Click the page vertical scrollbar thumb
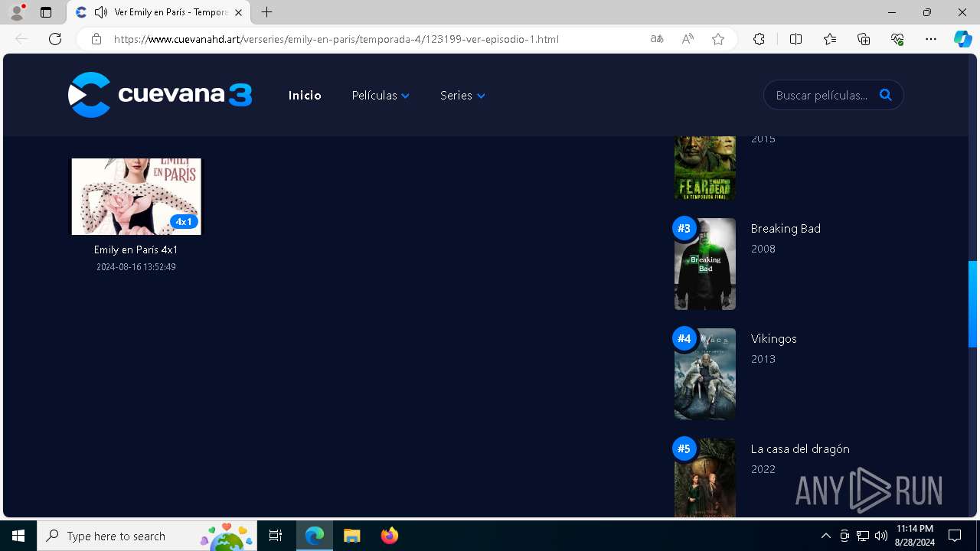 [973, 304]
